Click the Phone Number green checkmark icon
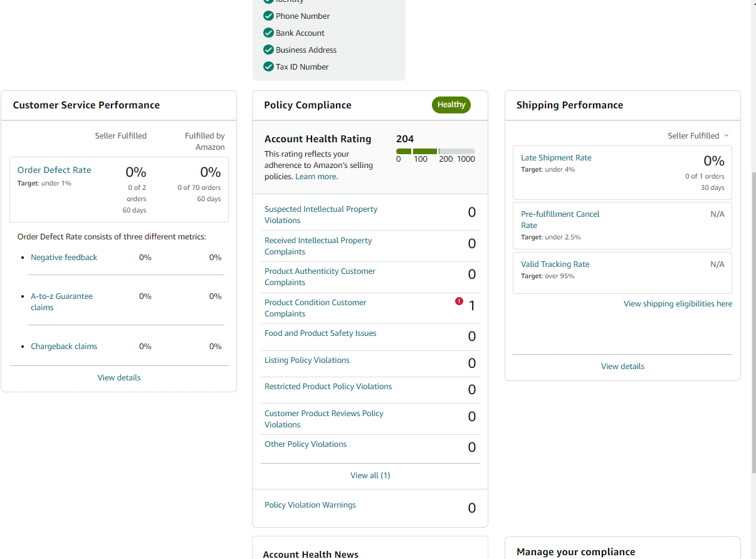Viewport: 756px width, 559px height. (268, 16)
